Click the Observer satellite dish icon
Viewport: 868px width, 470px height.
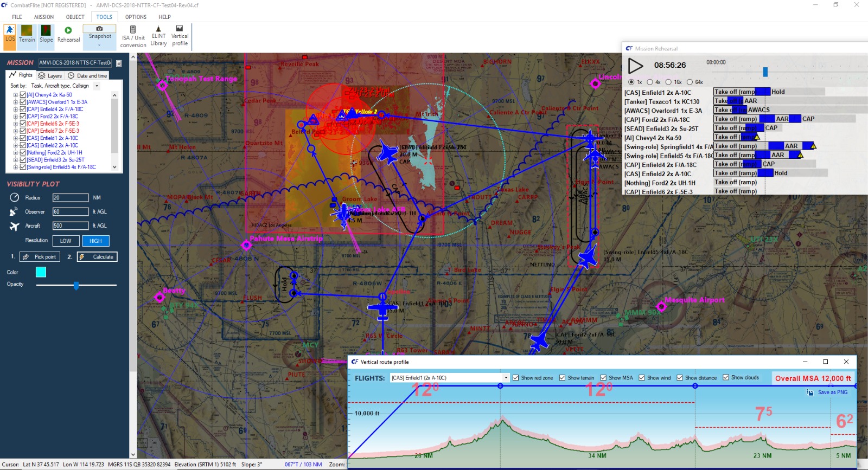pyautogui.click(x=14, y=211)
